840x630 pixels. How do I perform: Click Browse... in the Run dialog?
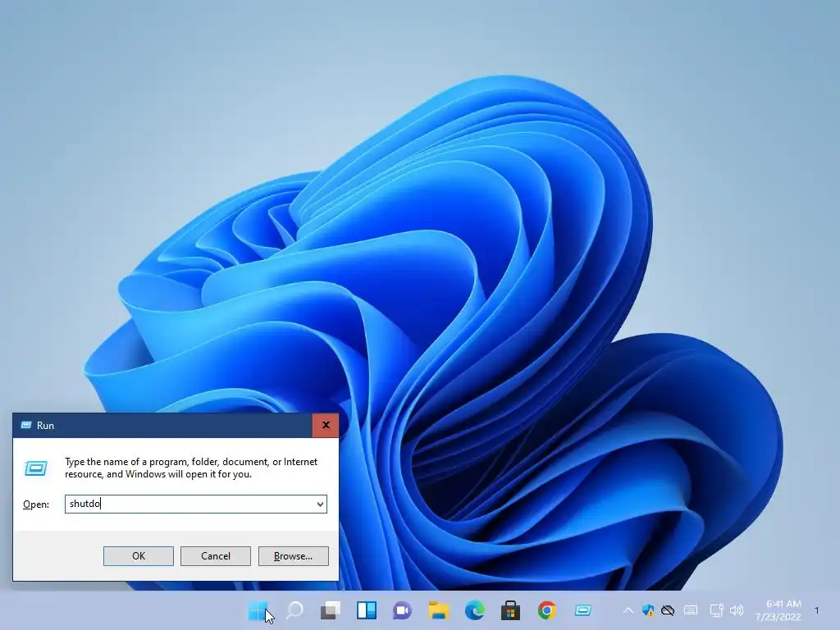(x=293, y=556)
